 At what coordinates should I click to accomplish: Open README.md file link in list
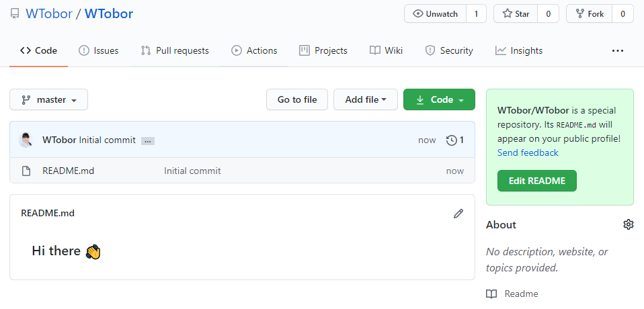tap(68, 171)
